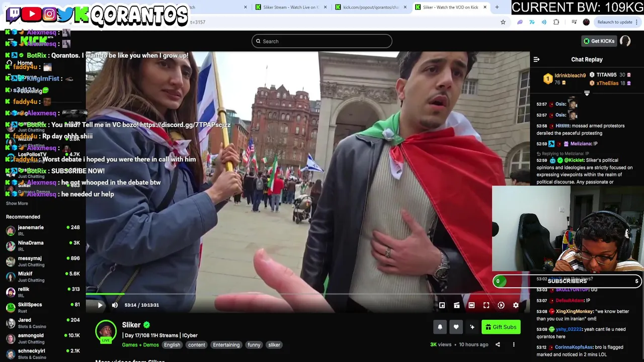Open the 7TV browser extension icon

[x=532, y=22]
